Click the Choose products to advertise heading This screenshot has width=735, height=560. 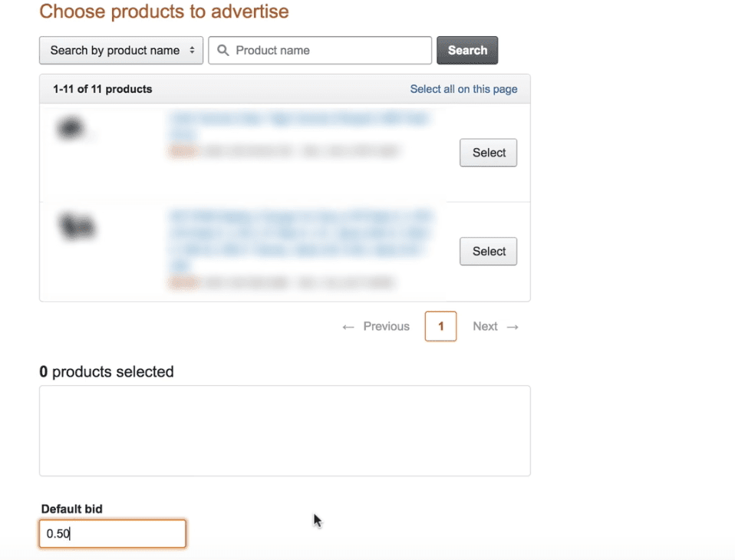[x=163, y=12]
